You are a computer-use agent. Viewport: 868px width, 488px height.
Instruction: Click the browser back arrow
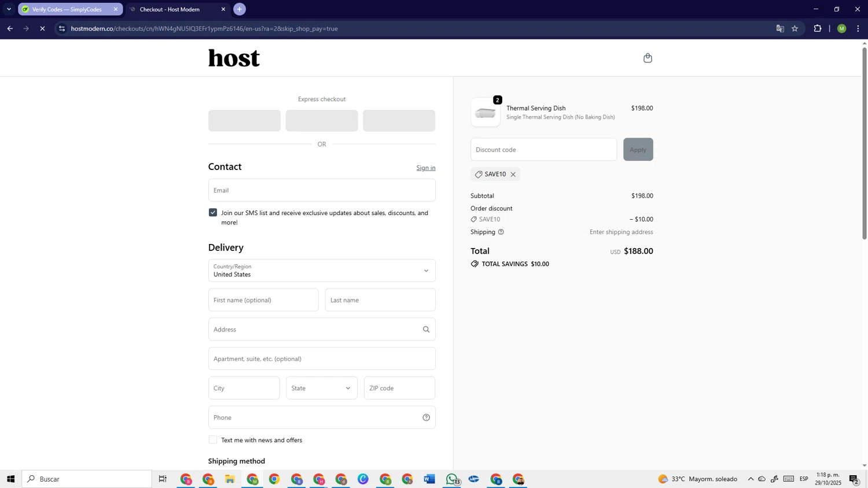[10, 28]
